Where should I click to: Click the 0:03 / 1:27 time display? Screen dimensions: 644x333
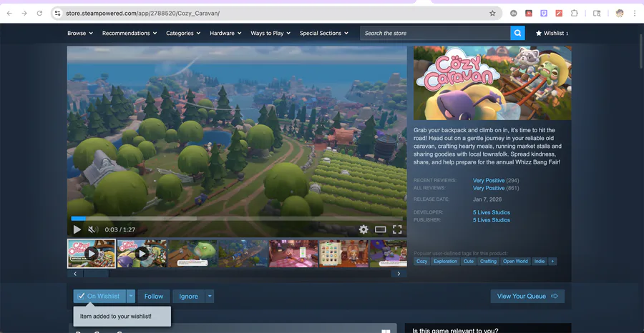[x=120, y=229]
